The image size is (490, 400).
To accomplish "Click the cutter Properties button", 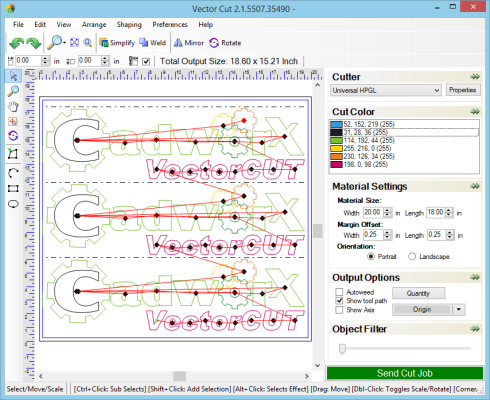I will click(463, 90).
